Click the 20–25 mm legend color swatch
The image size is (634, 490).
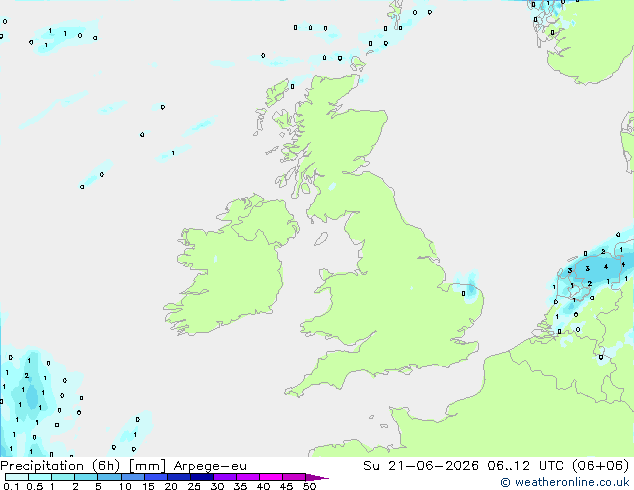(x=179, y=477)
